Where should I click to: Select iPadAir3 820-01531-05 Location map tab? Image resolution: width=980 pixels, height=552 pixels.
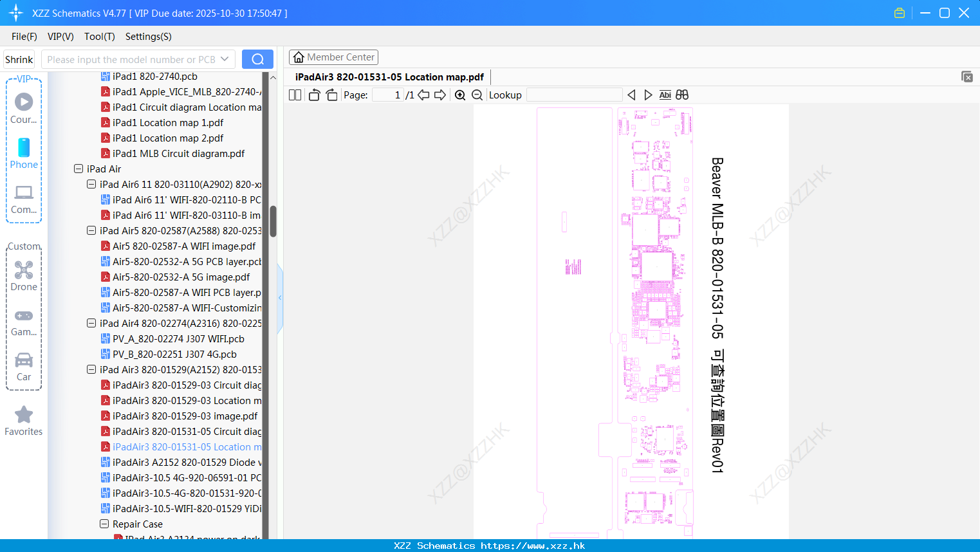click(x=389, y=77)
